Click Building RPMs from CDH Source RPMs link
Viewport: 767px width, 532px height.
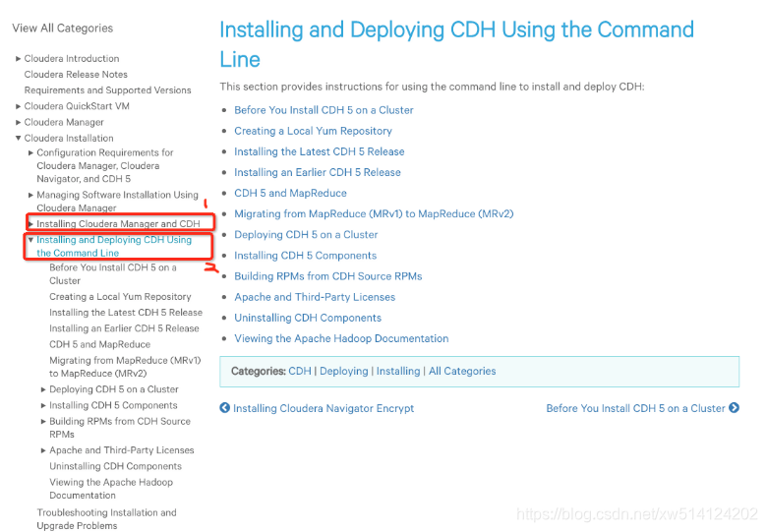[x=328, y=276]
